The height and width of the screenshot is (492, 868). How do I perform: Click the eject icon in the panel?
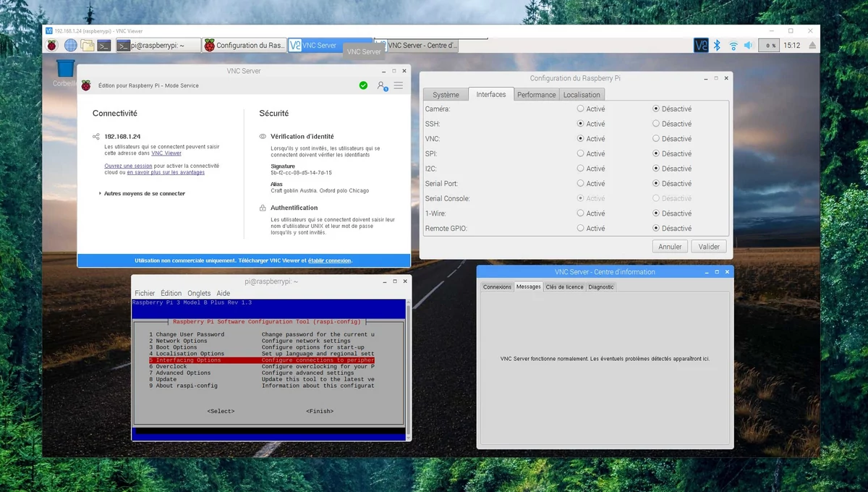[812, 46]
